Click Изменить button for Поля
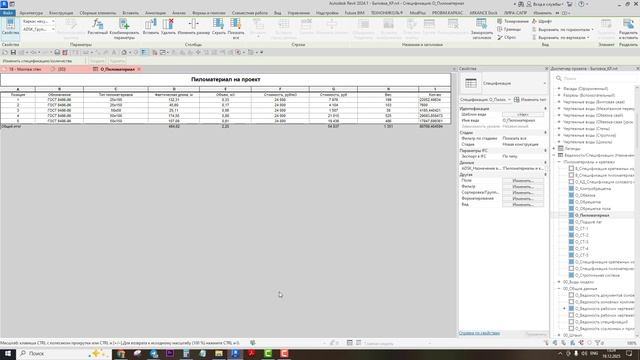The height and width of the screenshot is (360, 640). (x=523, y=180)
